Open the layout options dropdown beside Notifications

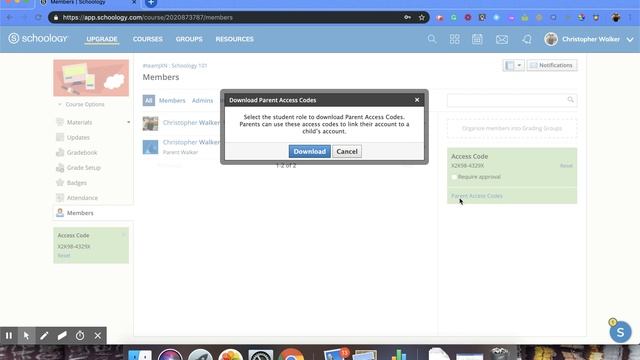pyautogui.click(x=513, y=65)
